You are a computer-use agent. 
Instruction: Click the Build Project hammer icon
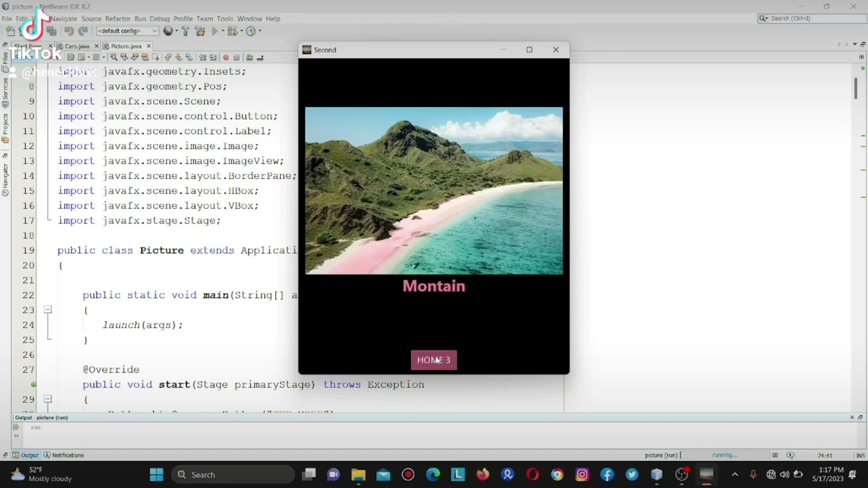click(186, 31)
